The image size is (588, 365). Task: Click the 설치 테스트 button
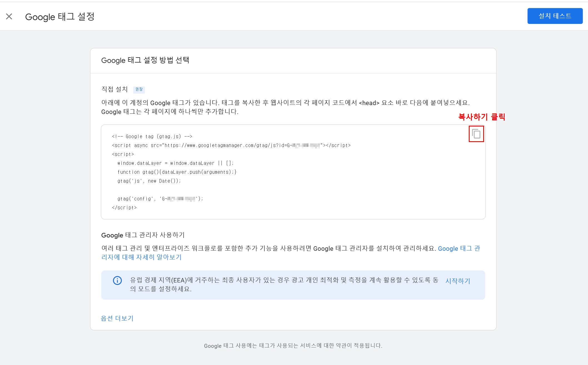[555, 16]
